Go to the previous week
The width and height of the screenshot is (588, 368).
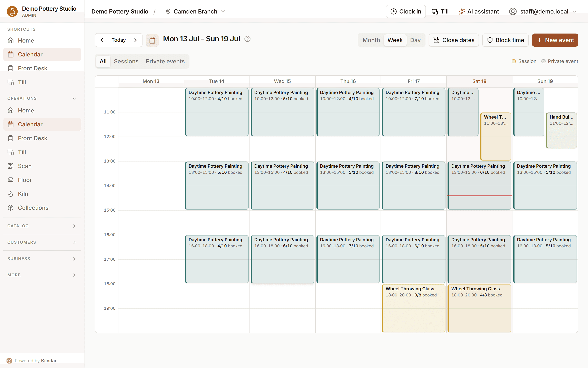click(102, 40)
